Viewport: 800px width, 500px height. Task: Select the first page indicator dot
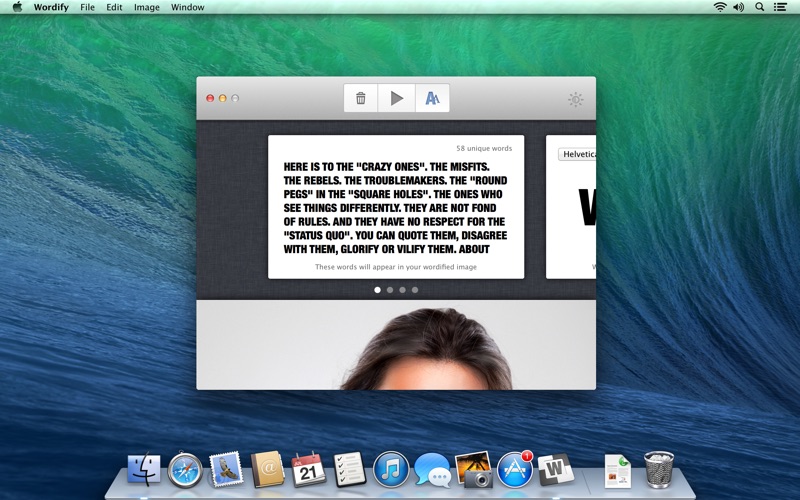click(377, 290)
